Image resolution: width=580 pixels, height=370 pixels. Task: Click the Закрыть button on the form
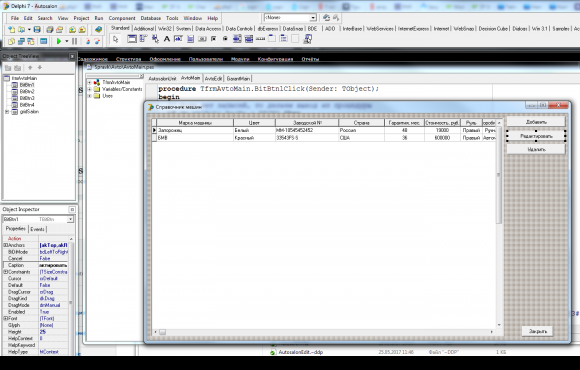(x=537, y=331)
